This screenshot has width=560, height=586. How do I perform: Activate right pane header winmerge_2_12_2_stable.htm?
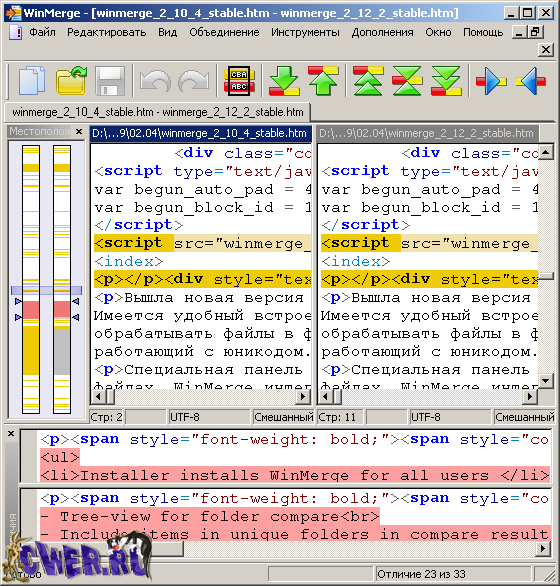click(x=427, y=133)
